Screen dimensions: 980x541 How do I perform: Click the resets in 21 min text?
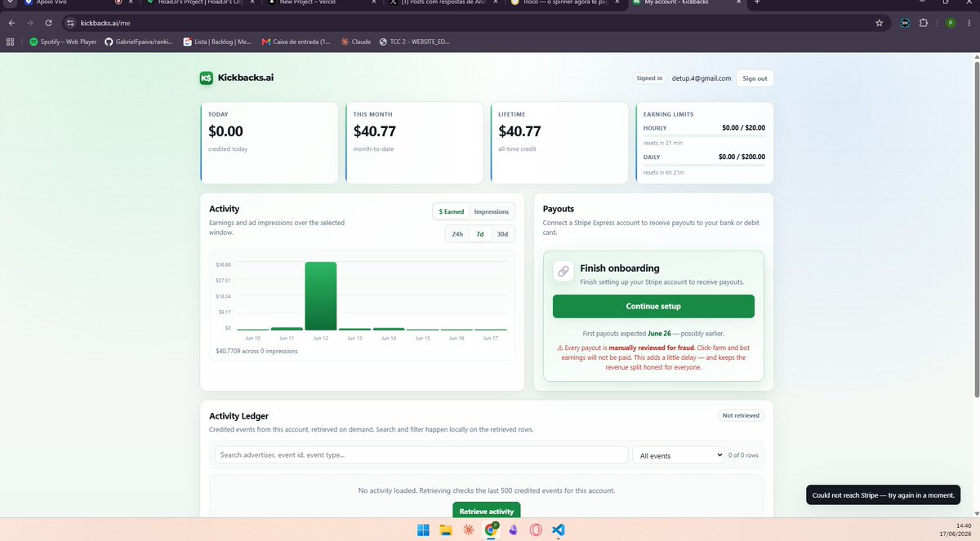(x=663, y=144)
